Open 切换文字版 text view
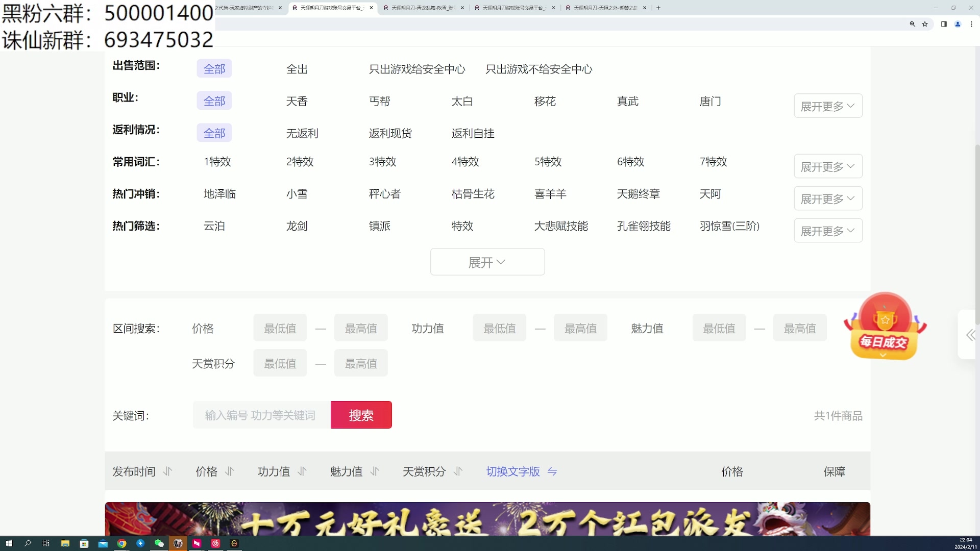This screenshot has height=551, width=980. [512, 472]
